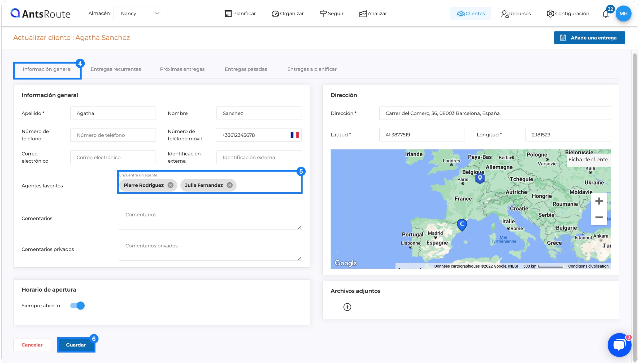This screenshot has width=639, height=364.
Task: Switch to Entregas a planificar tab
Action: 312,69
